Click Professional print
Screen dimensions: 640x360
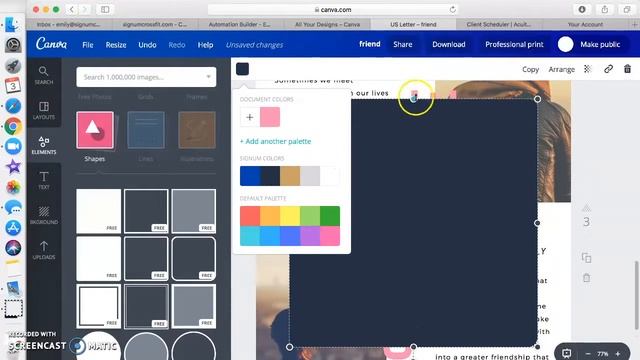(x=514, y=44)
